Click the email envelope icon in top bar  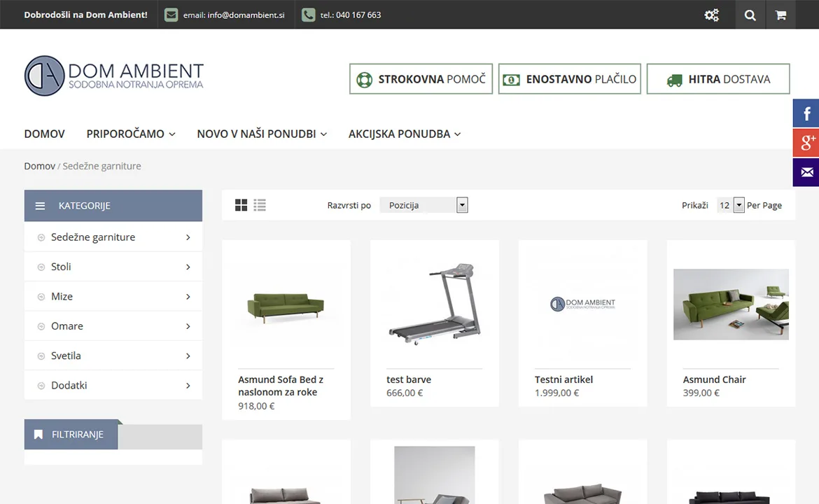click(171, 15)
